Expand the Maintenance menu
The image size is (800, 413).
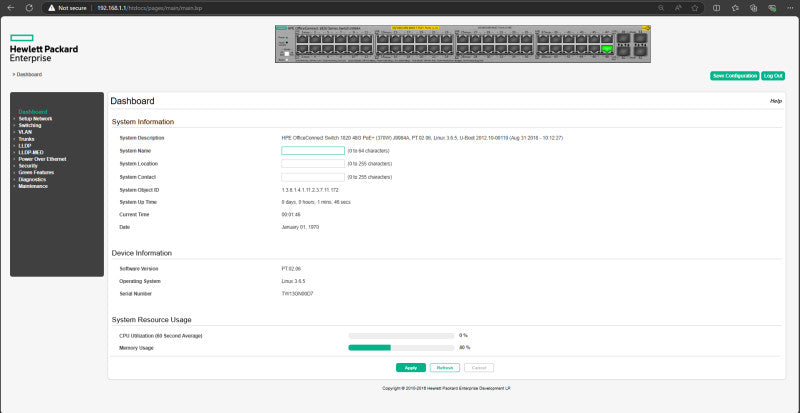coord(33,186)
